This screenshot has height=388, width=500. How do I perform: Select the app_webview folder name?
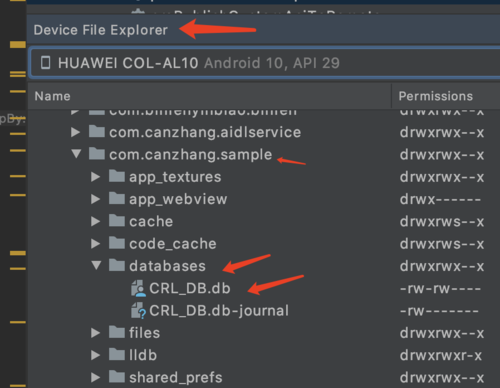[x=178, y=200]
